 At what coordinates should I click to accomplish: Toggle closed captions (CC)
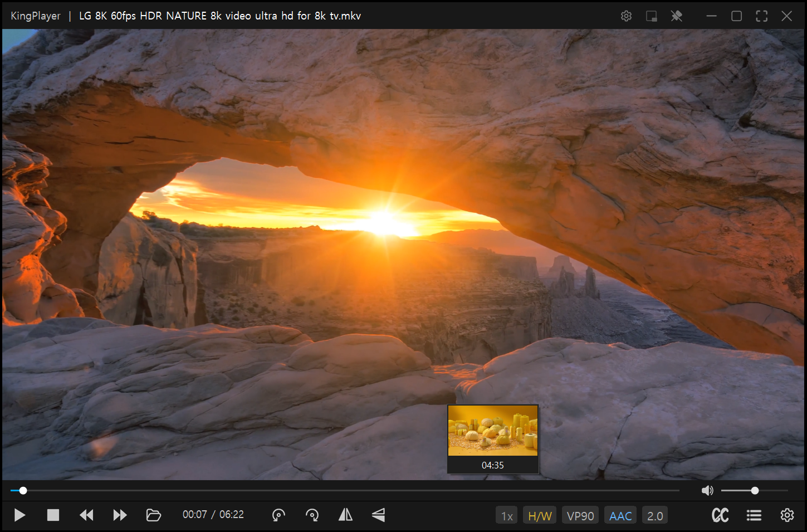click(x=720, y=515)
